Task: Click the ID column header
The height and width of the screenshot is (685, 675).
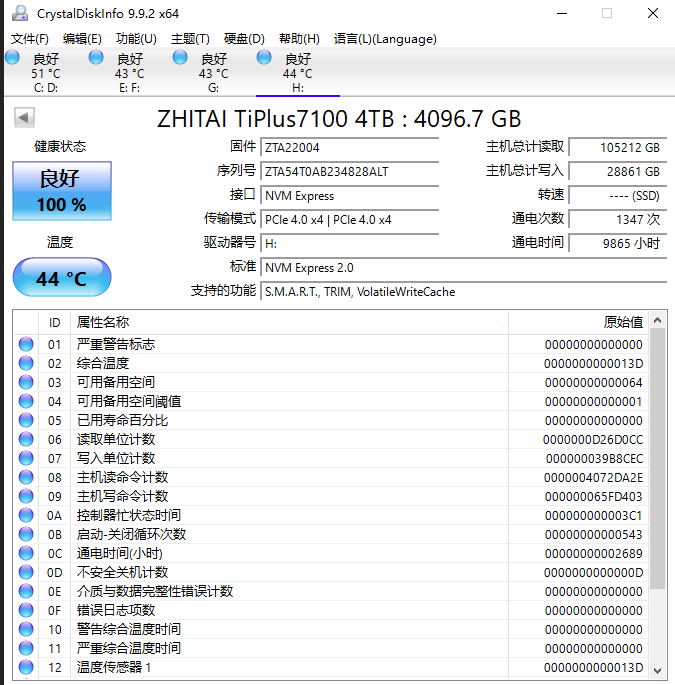Action: [x=55, y=322]
